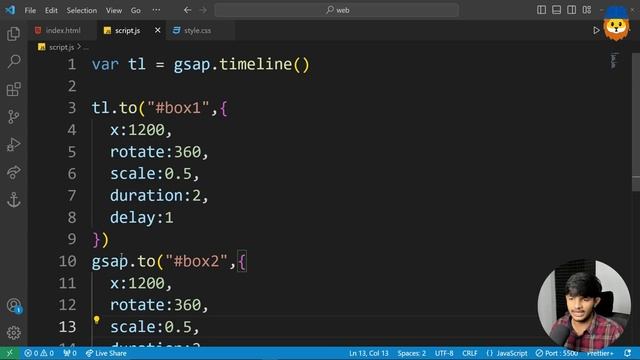Open the Extensions view
640x360 pixels.
(13, 89)
